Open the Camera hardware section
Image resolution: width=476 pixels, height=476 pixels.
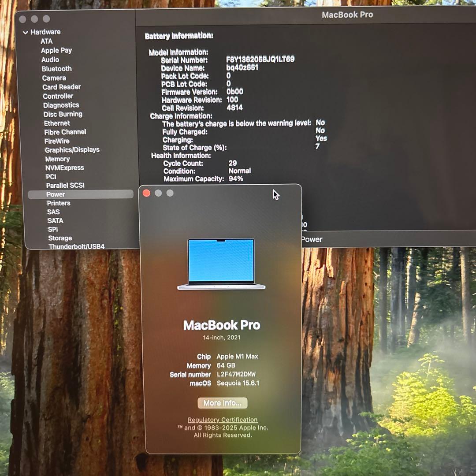pyautogui.click(x=54, y=78)
